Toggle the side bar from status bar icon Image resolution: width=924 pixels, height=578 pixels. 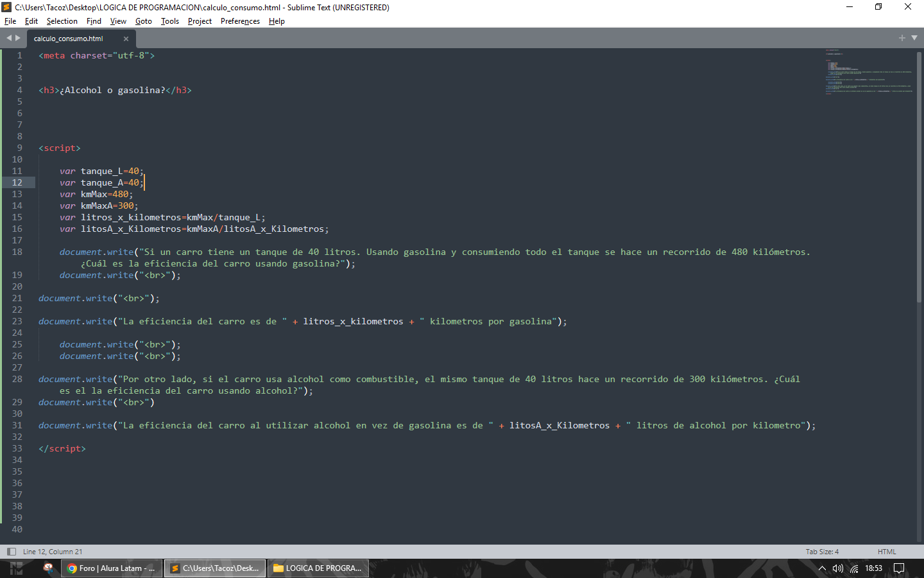coord(11,552)
